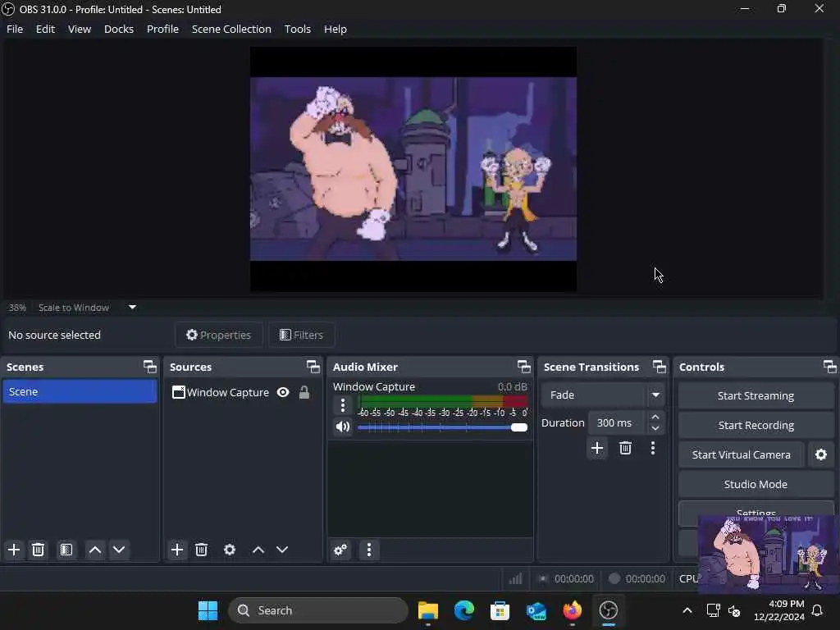Move source up arrow in Sources dock
This screenshot has width=840, height=630.
[258, 550]
